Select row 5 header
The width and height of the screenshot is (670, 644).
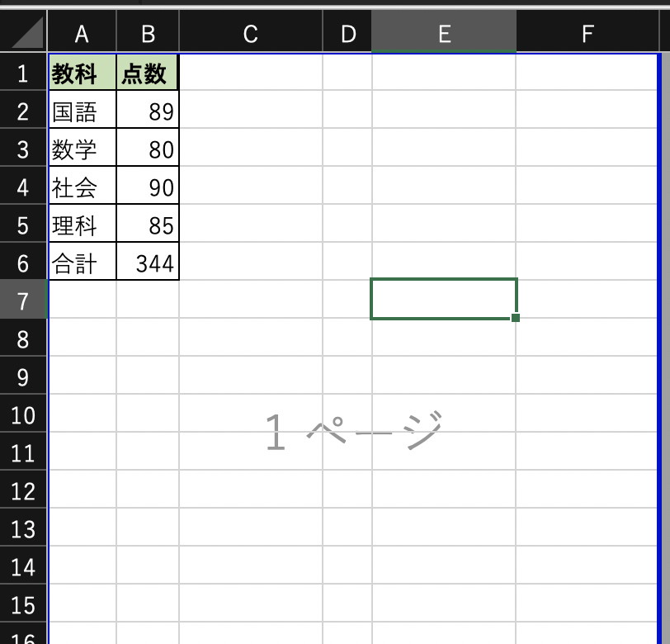click(x=23, y=224)
